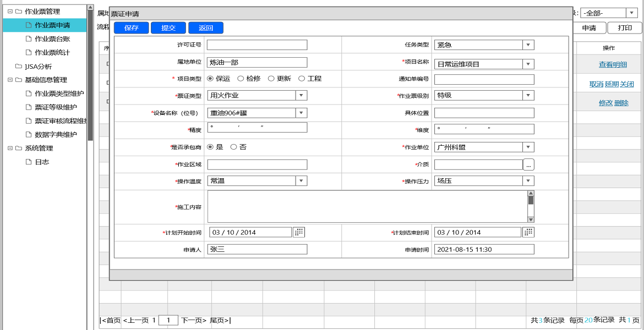
Task: Click the ellipsis browse button beside 介质
Action: click(x=528, y=164)
